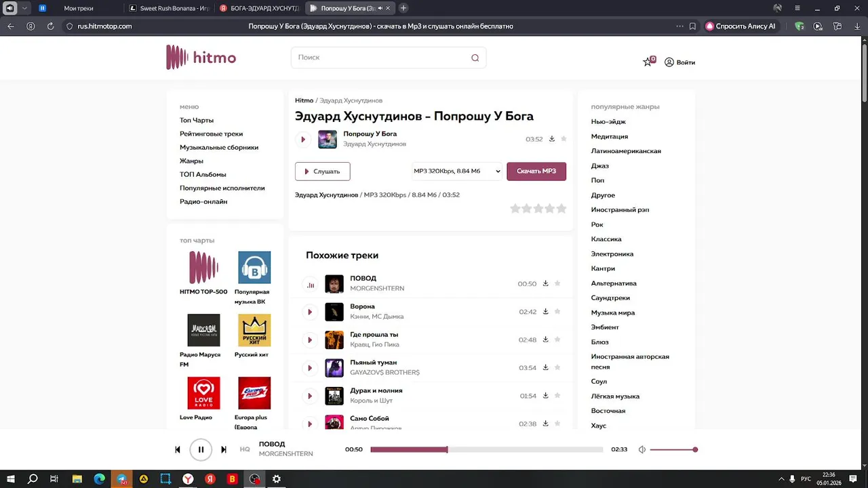Image resolution: width=868 pixels, height=488 pixels.
Task: Select the Джаз genre
Action: pyautogui.click(x=600, y=165)
